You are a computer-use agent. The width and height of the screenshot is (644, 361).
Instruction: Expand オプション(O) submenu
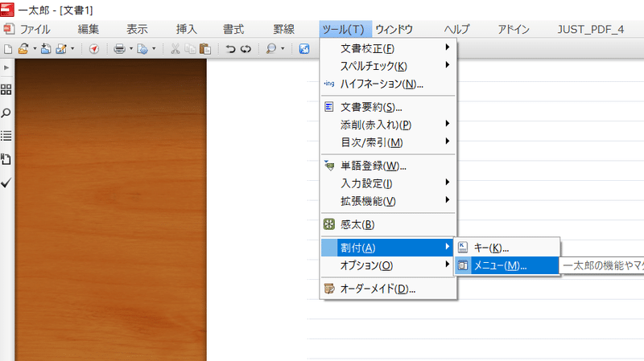click(x=388, y=265)
